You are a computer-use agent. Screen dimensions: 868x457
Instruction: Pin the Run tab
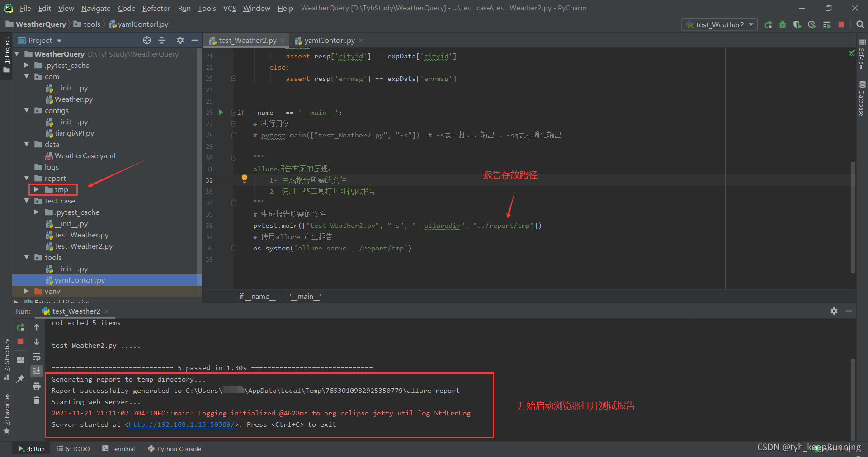tap(20, 378)
